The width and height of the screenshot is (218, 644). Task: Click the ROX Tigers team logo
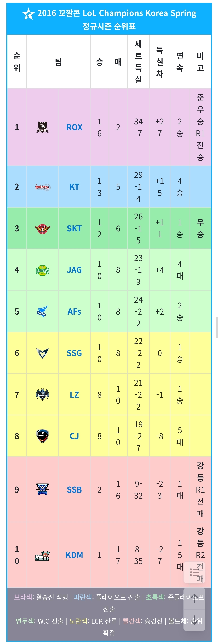click(x=42, y=127)
